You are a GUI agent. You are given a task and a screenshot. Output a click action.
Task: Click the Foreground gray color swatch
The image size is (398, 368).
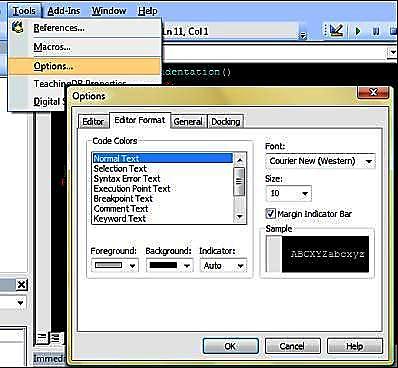pyautogui.click(x=108, y=265)
